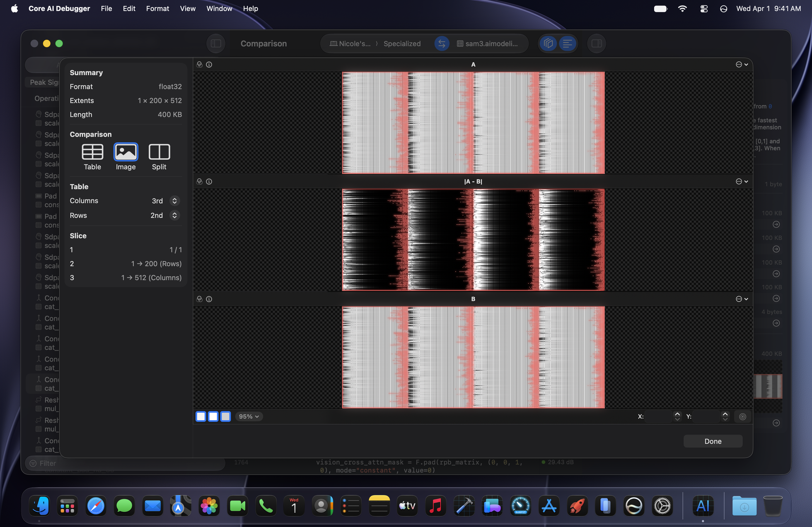
Task: Click the Y coordinate stepper arrows
Action: tap(725, 416)
